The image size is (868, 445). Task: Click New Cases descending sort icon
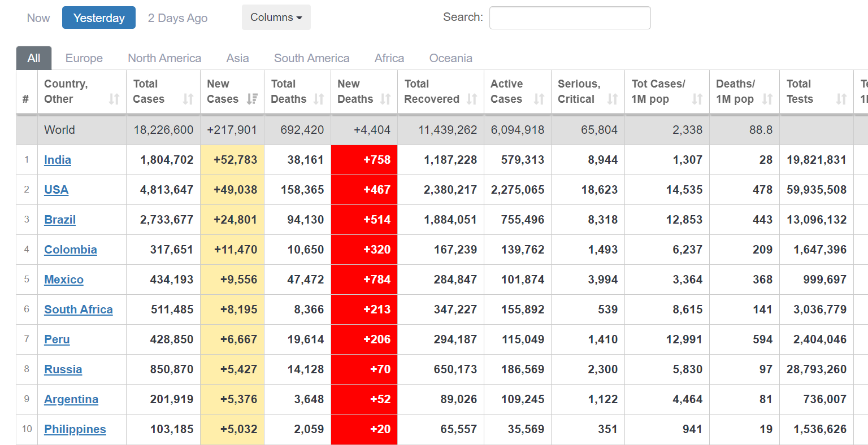[252, 99]
